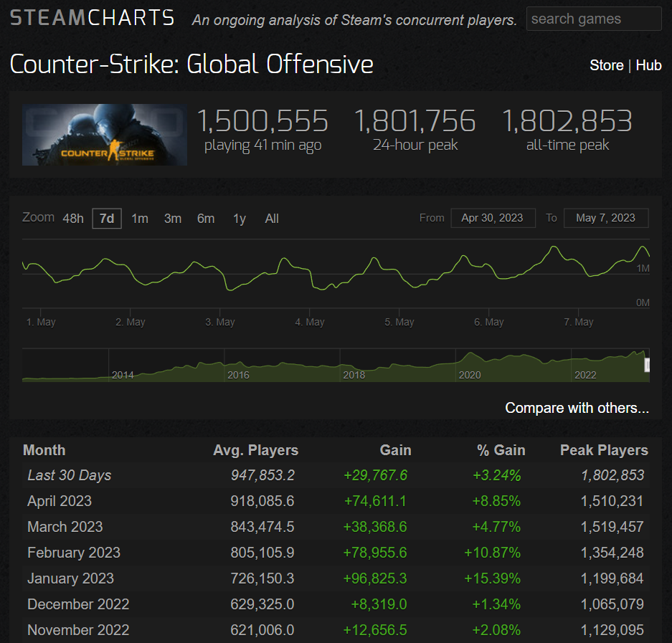Click peak players value 1,510,231
This screenshot has height=643, width=672.
(612, 501)
